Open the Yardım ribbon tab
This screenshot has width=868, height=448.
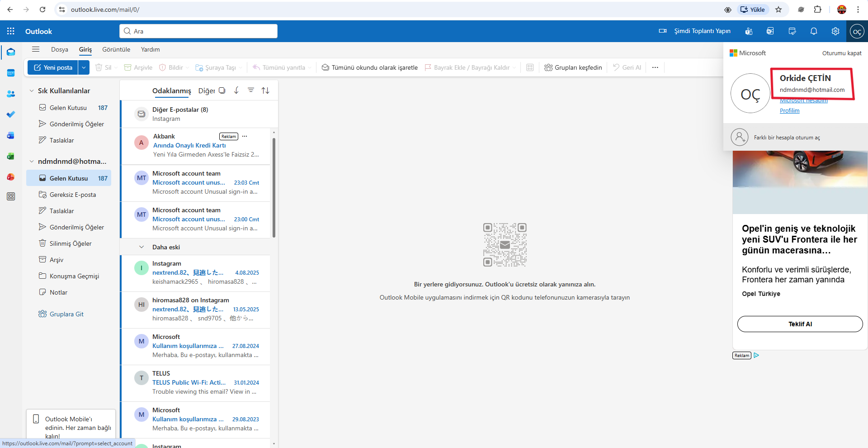pos(150,49)
